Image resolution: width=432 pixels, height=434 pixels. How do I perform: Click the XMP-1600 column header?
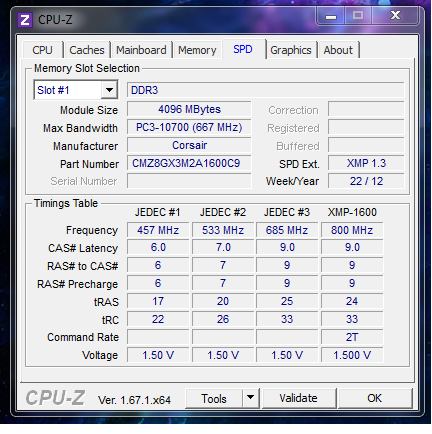pos(352,212)
